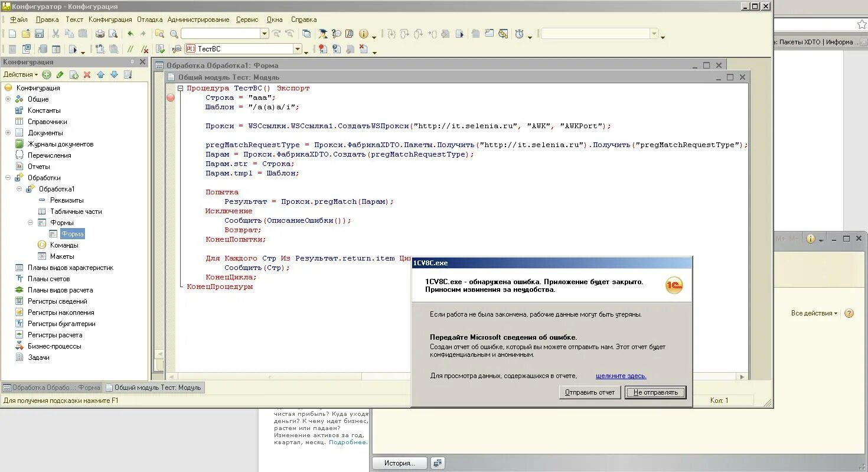The height and width of the screenshot is (472, 868).
Task: Click the help question icon in background window
Action: point(849,313)
